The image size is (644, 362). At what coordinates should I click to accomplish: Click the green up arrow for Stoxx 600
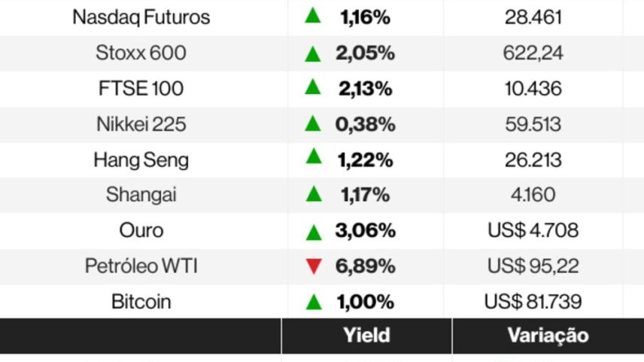[x=312, y=54]
